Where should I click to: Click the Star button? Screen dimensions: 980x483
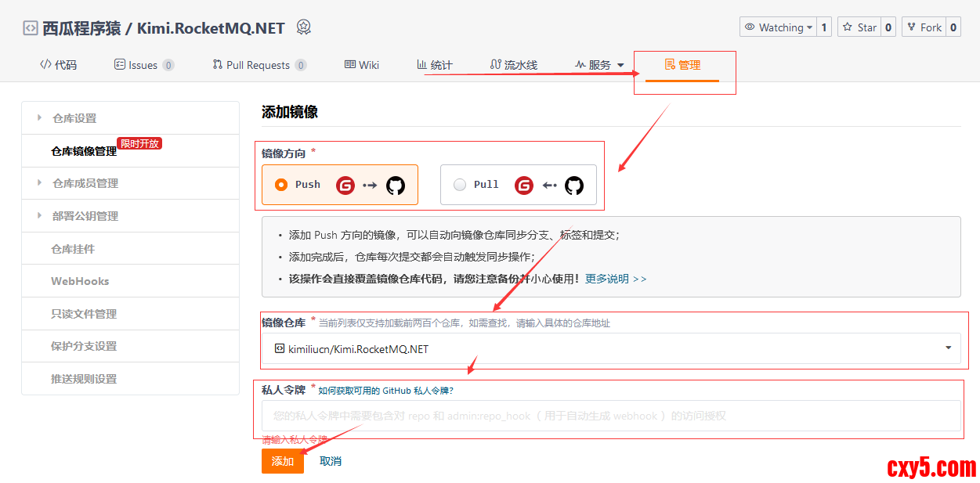click(x=859, y=27)
